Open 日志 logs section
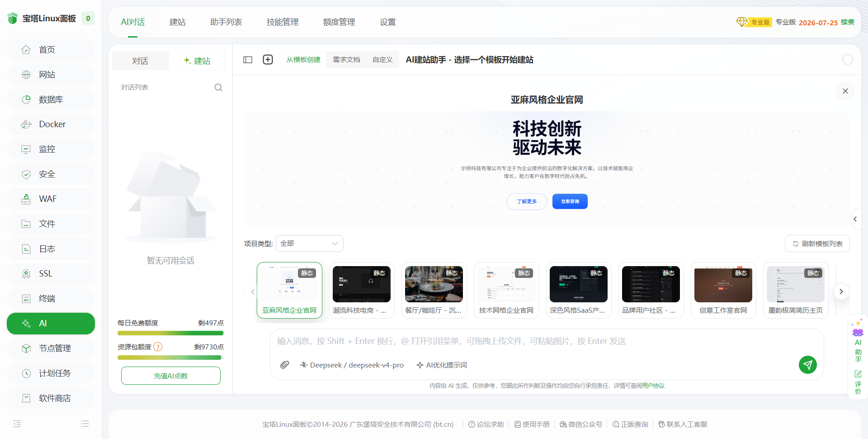This screenshot has width=868, height=439. point(51,249)
